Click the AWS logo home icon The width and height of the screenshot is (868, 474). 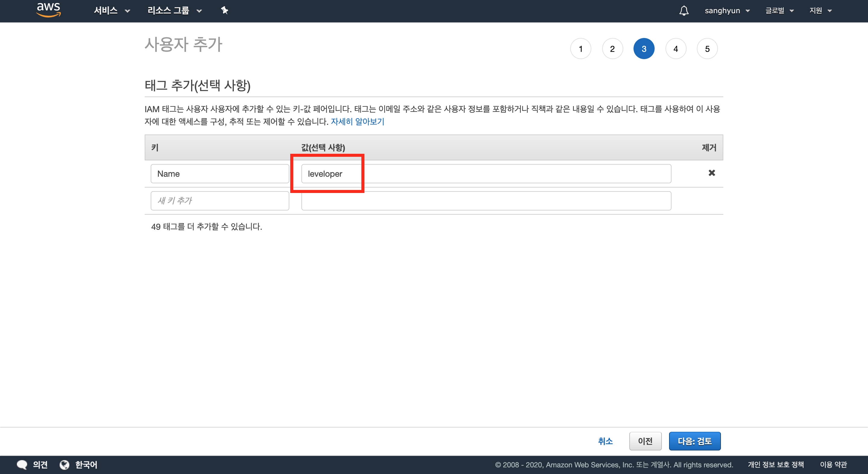click(49, 10)
